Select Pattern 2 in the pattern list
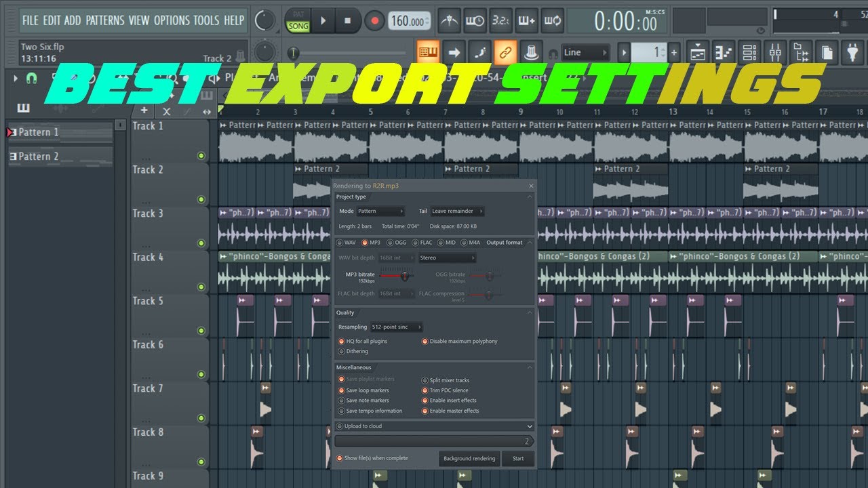This screenshot has height=488, width=868. [60, 157]
